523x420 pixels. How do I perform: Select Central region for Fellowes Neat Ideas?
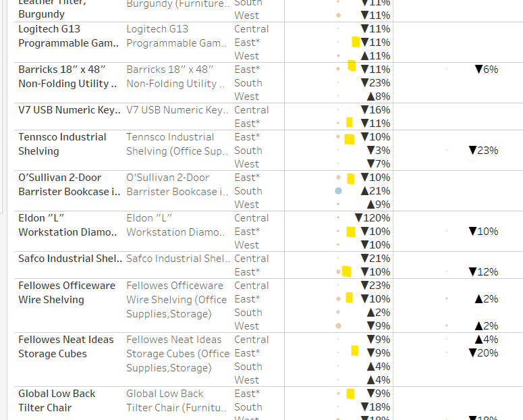[x=251, y=340]
